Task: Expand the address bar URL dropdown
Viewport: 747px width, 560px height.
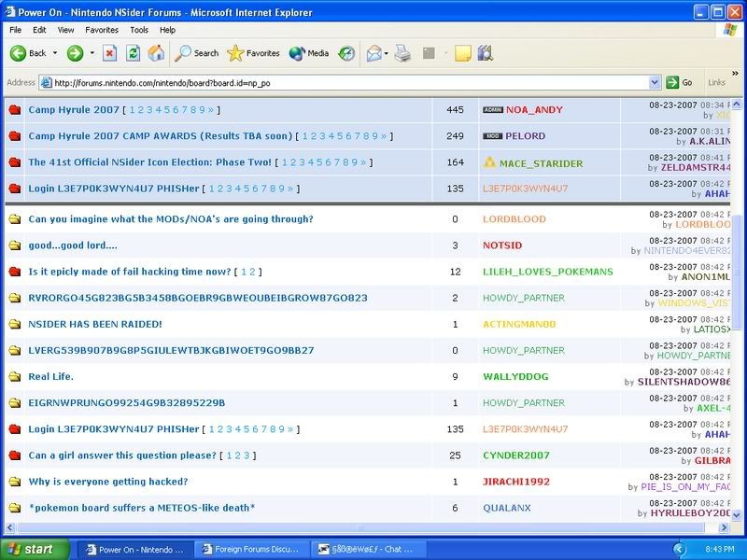Action: click(x=655, y=82)
